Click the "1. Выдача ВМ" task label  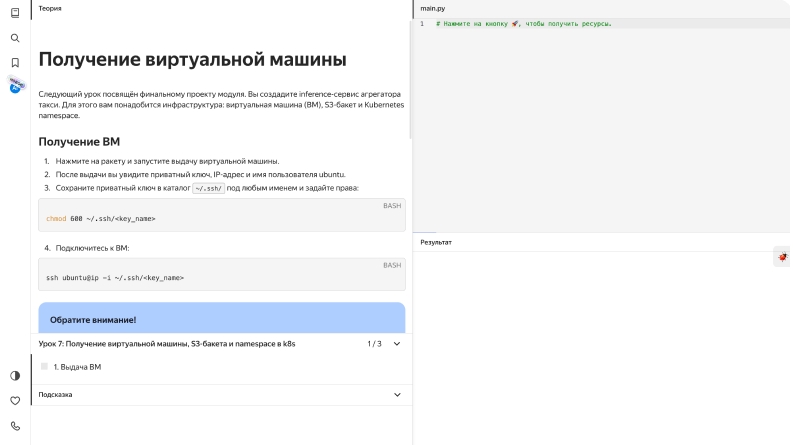[x=77, y=367]
